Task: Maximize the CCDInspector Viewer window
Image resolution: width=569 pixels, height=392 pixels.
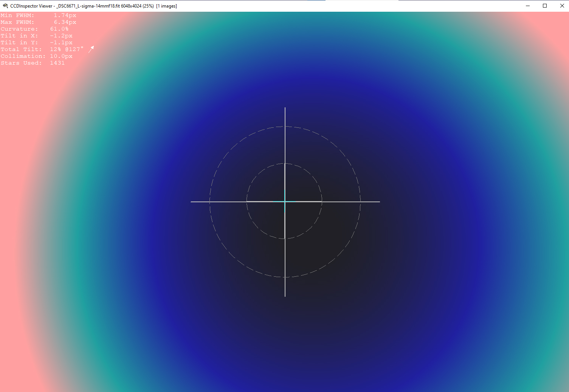Action: [545, 6]
